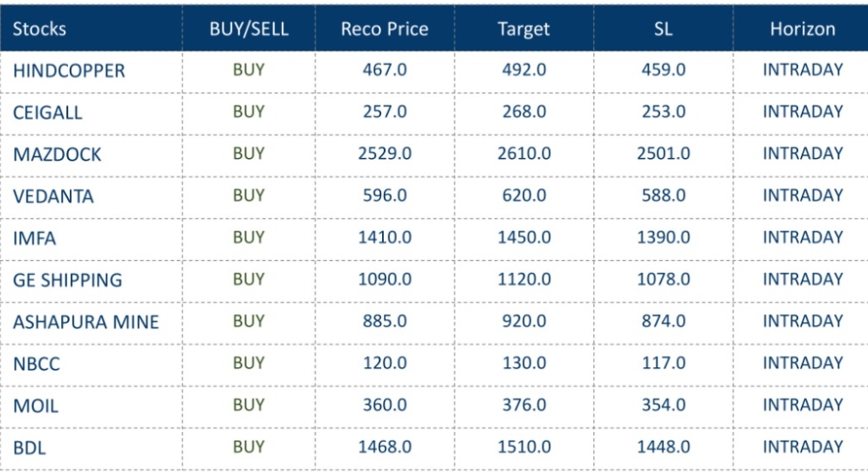Screen dimensions: 868x472
Task: Select the BDL stock name
Action: [x=29, y=448]
